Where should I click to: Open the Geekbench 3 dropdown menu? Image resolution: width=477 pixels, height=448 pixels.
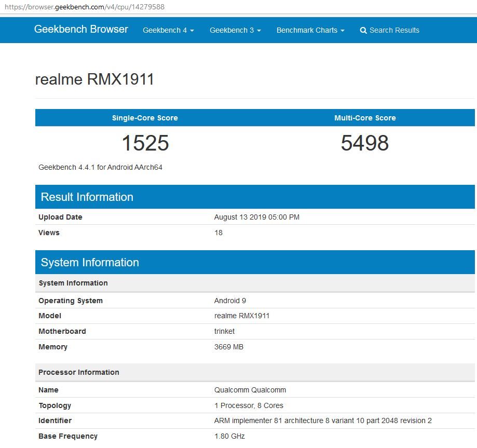[x=235, y=30]
